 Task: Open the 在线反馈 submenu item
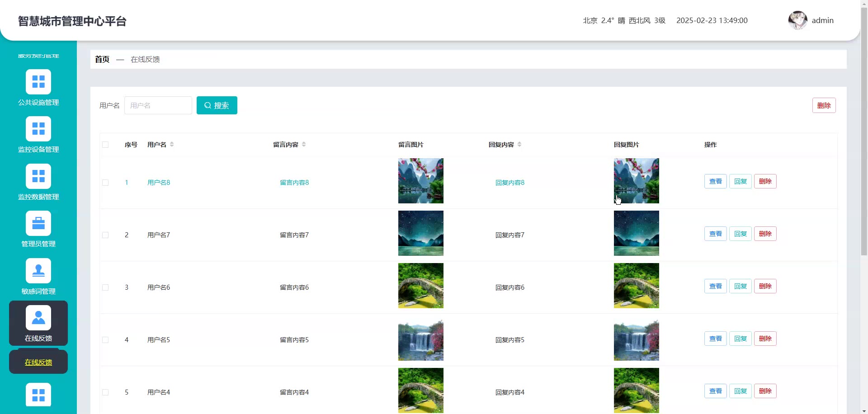point(38,362)
